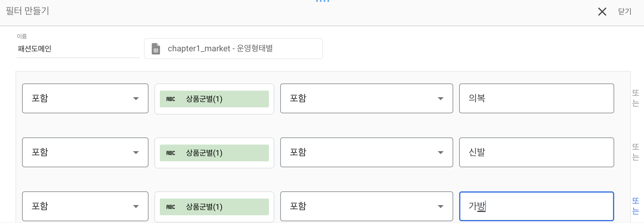Open third row's left 포함 include/exclude dropdown
This screenshot has width=644, height=223.
point(85,206)
